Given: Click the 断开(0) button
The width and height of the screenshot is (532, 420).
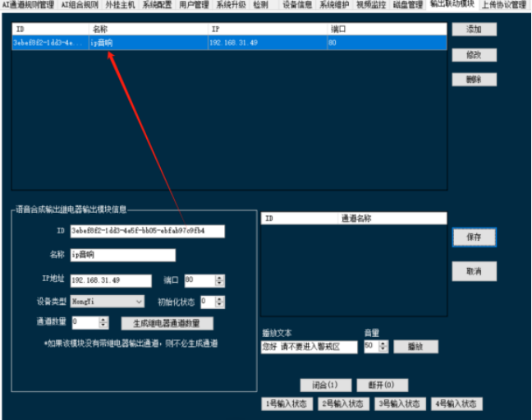Looking at the screenshot, I should click(382, 385).
